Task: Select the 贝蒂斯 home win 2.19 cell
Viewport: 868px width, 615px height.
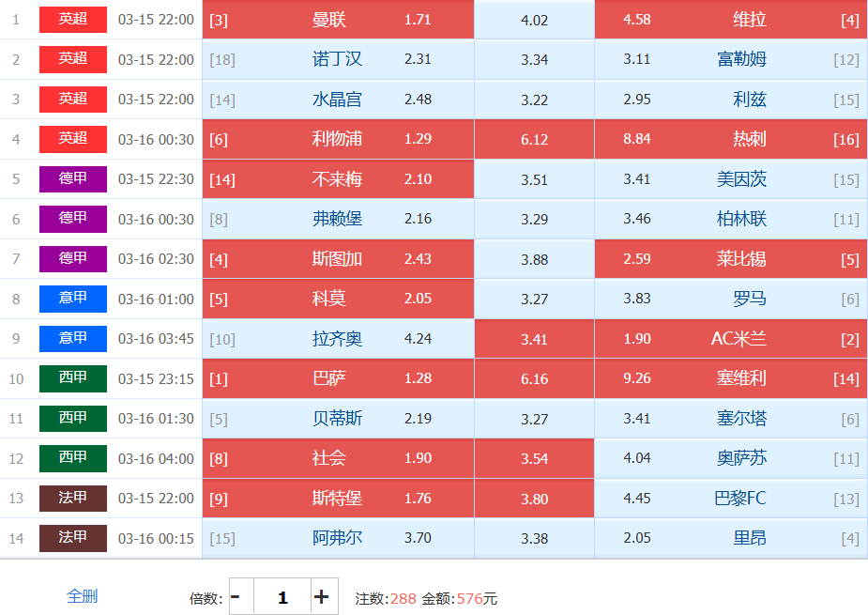Action: [x=338, y=419]
